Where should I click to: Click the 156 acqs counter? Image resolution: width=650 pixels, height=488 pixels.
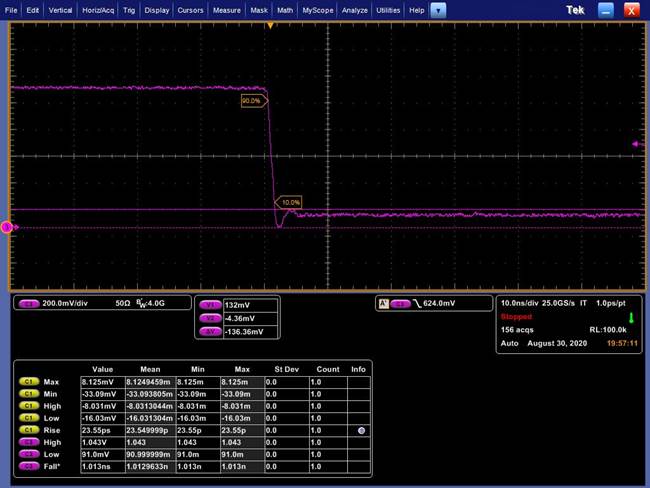click(517, 330)
